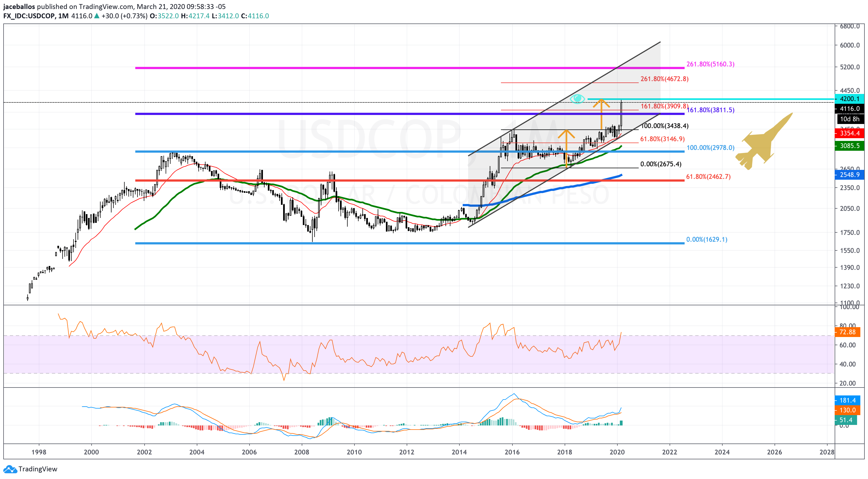Click the black 100.00%(3438.4) Fibonacci label

coord(664,126)
